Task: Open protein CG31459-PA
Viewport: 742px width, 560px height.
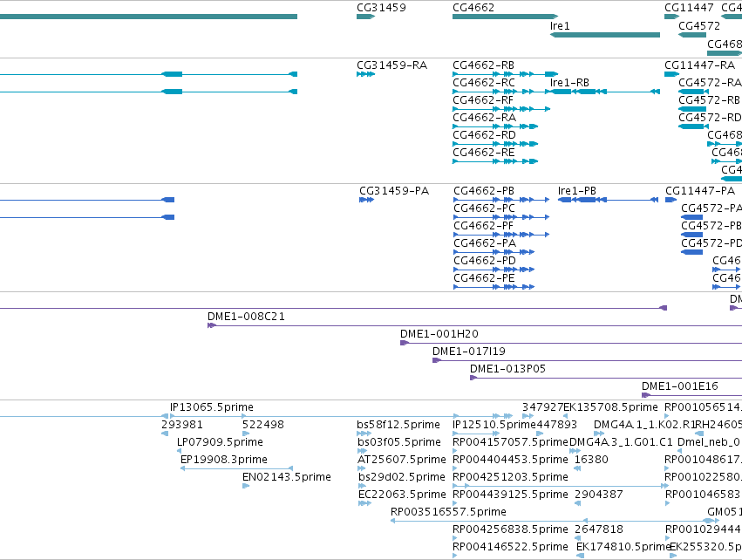Action: [394, 191]
